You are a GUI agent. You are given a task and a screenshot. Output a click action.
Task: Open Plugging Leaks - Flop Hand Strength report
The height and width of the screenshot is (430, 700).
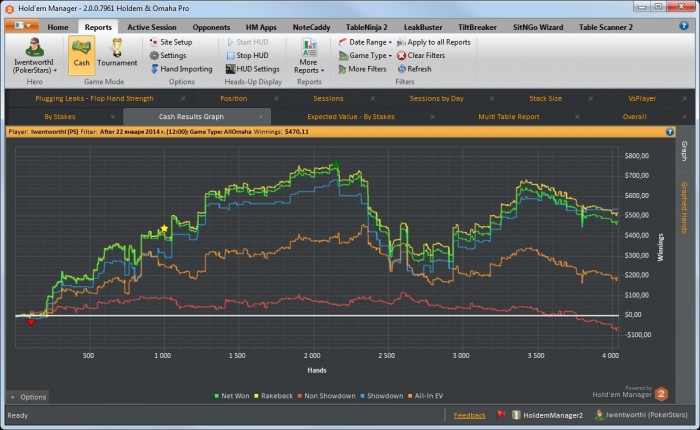[94, 98]
